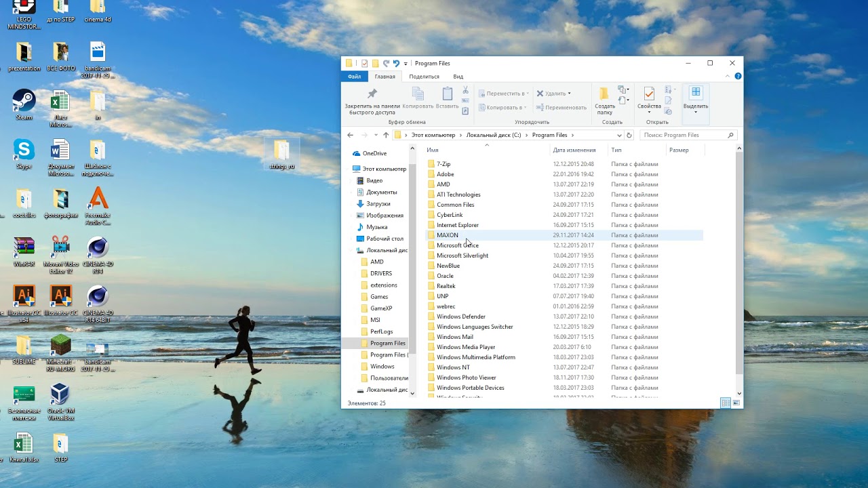The width and height of the screenshot is (868, 488).
Task: Click the Переименовать button
Action: click(561, 107)
